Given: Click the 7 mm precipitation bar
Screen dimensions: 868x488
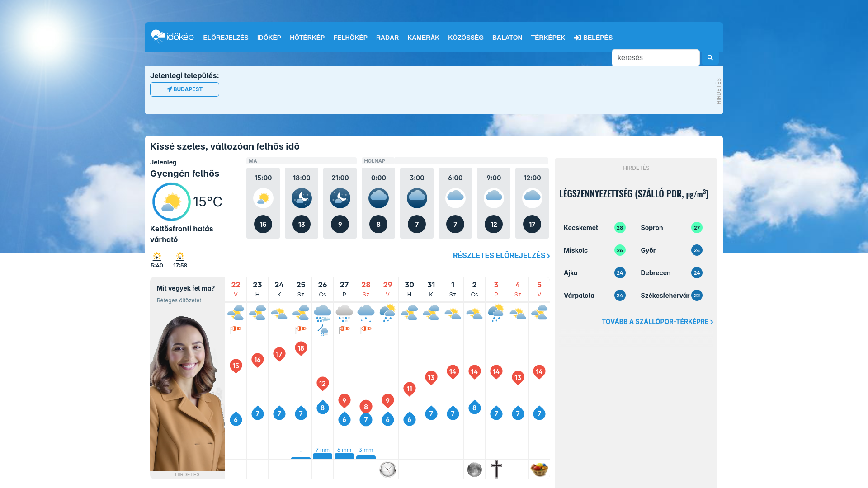Looking at the screenshot, I should tap(322, 456).
